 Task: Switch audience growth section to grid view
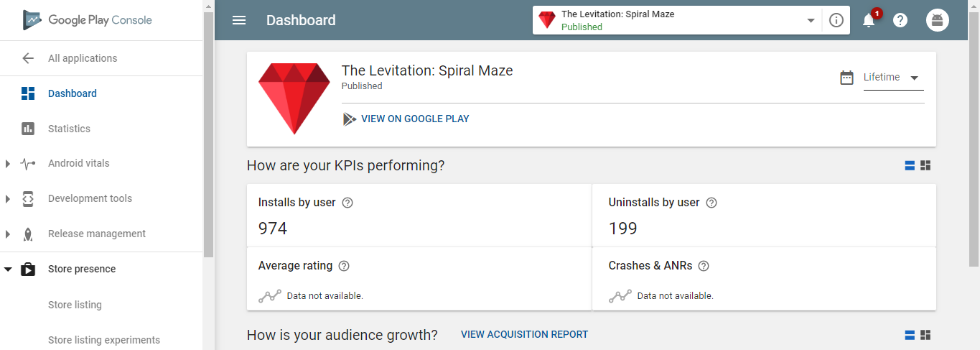click(925, 335)
